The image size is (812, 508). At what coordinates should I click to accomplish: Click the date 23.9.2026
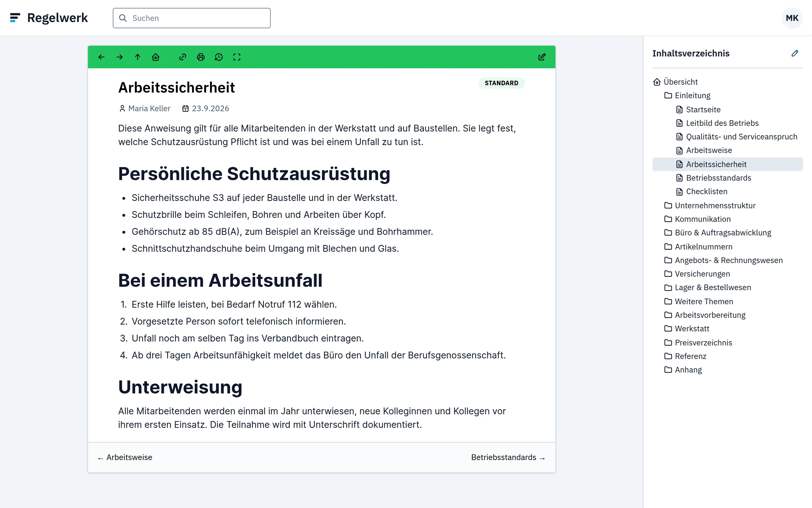pos(210,109)
